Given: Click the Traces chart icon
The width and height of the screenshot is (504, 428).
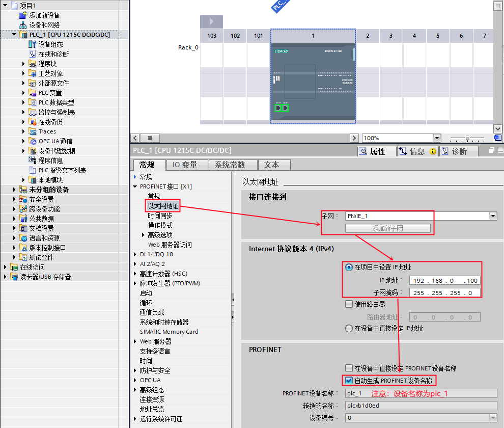Looking at the screenshot, I should (x=32, y=131).
